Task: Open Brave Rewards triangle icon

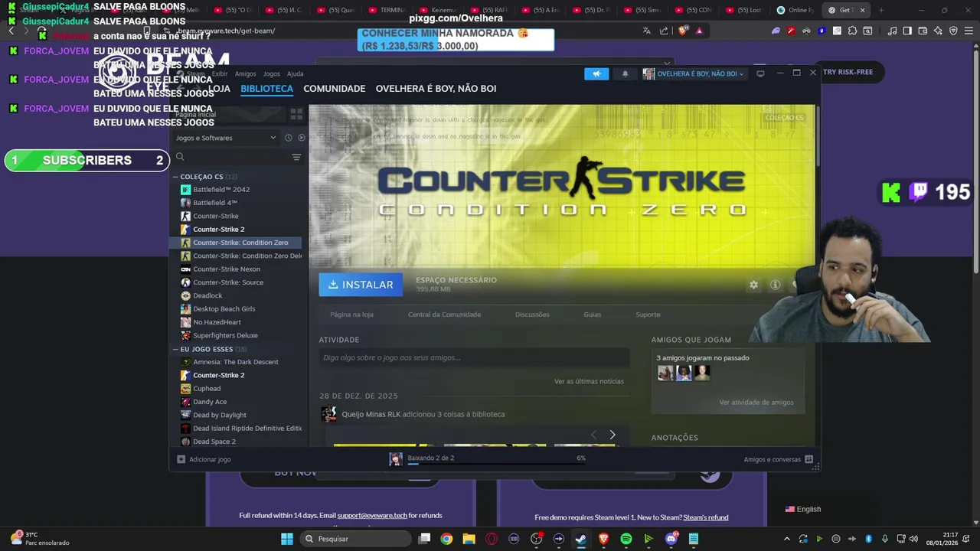Action: coord(699,31)
